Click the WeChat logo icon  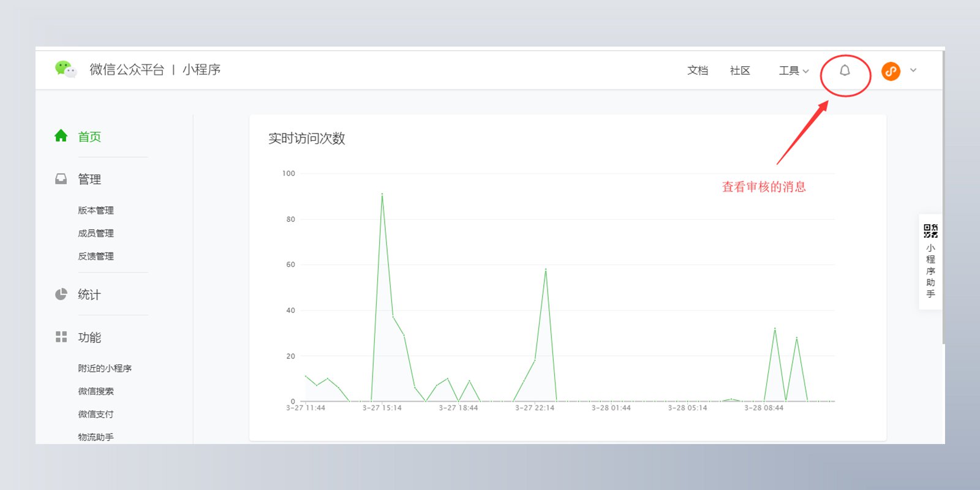(x=66, y=69)
